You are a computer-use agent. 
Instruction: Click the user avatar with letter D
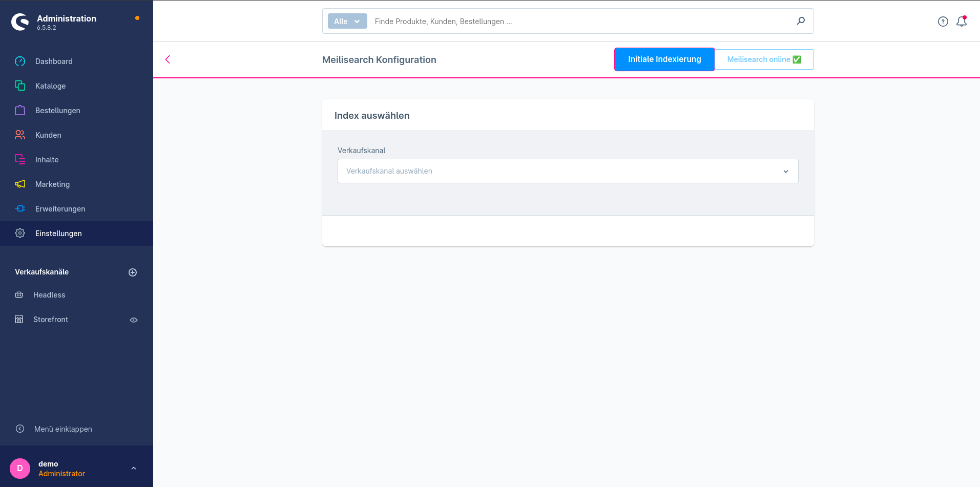tap(20, 468)
